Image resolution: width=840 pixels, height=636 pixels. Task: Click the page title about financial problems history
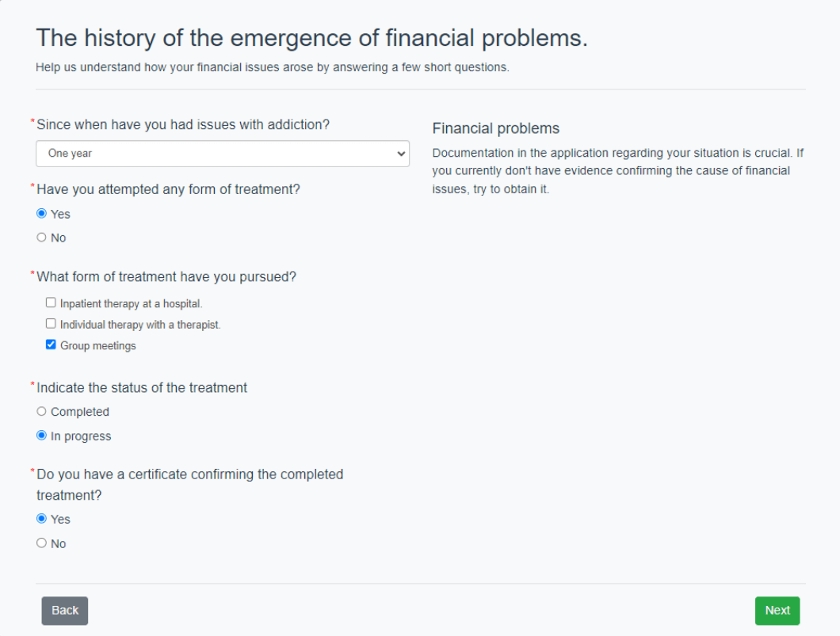point(311,38)
